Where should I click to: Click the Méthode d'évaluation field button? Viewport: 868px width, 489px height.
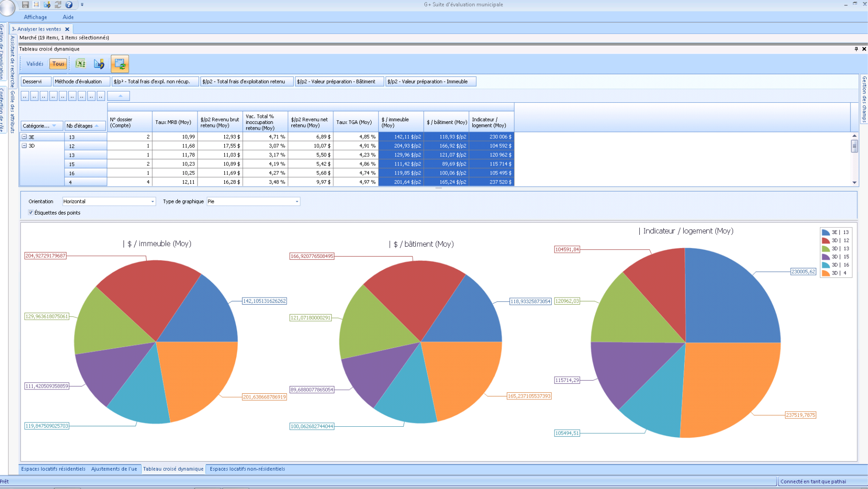[x=82, y=82]
